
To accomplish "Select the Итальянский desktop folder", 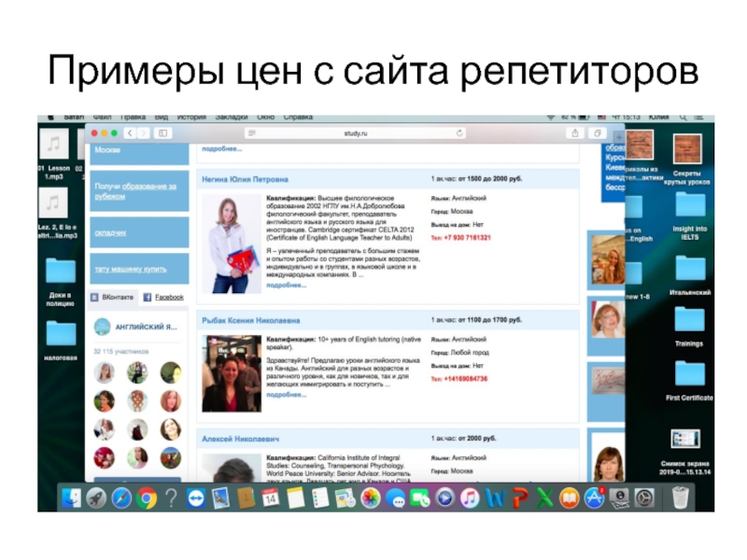I will click(x=690, y=275).
